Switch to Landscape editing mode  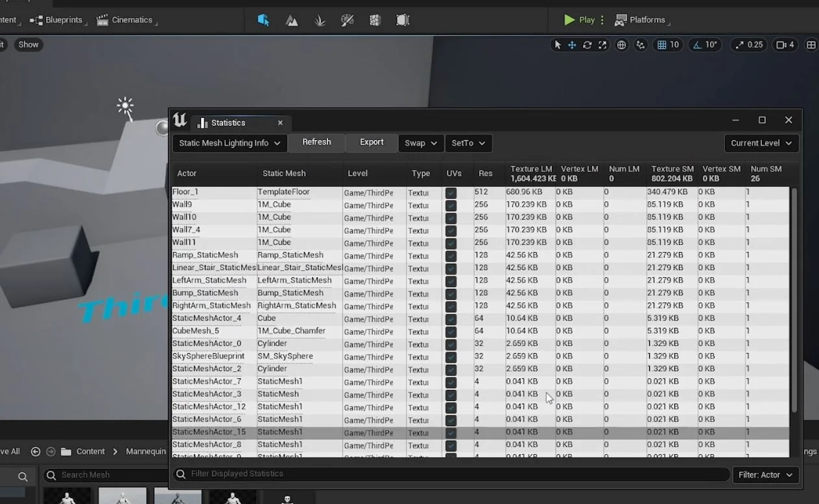click(291, 20)
